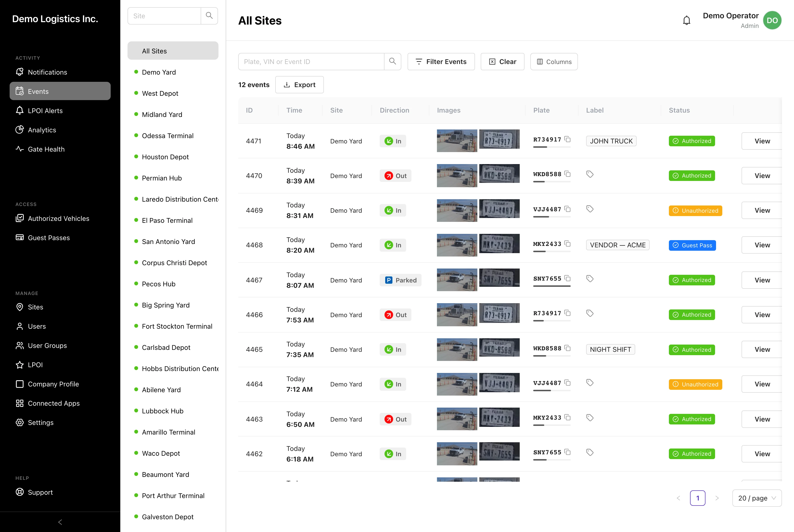Open Settings in sidebar
Viewport: 794px width, 532px height.
coord(60,423)
